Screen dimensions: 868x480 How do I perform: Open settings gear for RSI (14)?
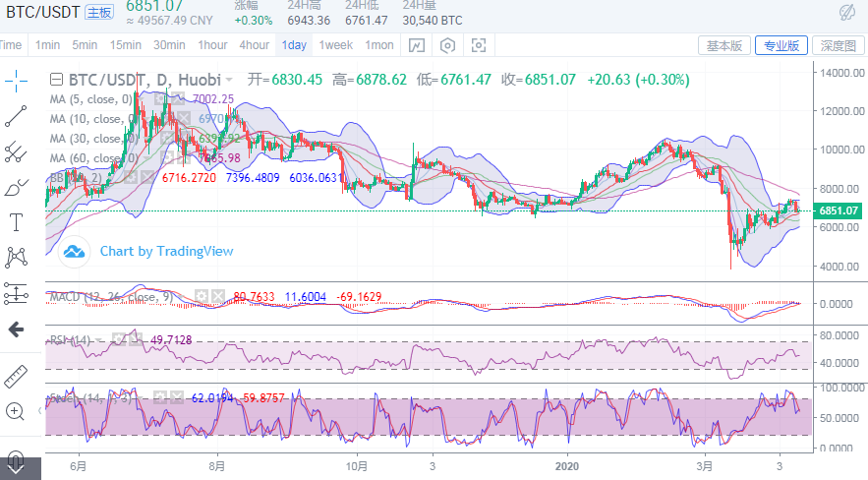[x=118, y=340]
